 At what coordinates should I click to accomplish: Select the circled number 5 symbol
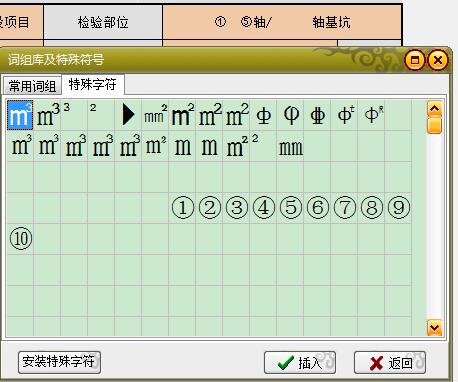291,208
